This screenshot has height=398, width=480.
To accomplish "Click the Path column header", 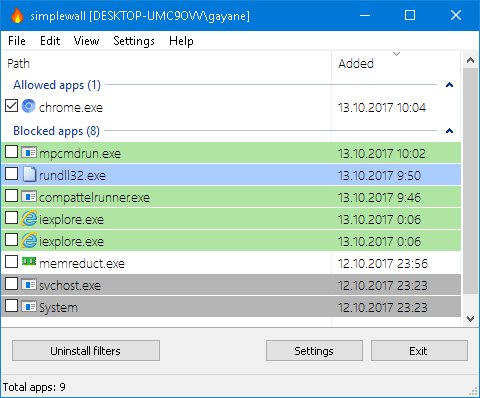I will coord(166,63).
